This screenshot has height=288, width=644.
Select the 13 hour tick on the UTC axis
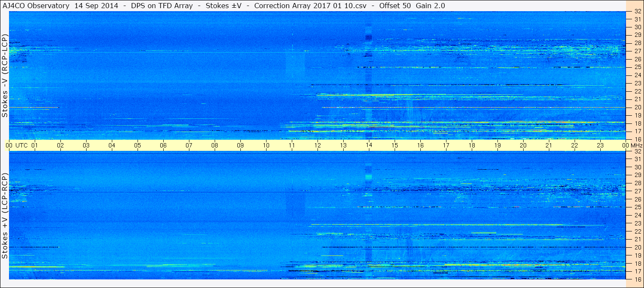pyautogui.click(x=343, y=145)
